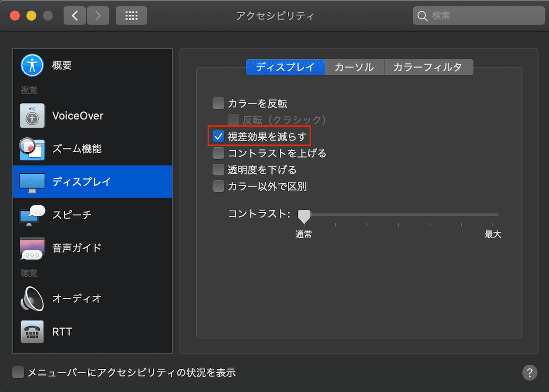The height and width of the screenshot is (392, 549).
Task: Click the 通常 label under slider
Action: (304, 234)
